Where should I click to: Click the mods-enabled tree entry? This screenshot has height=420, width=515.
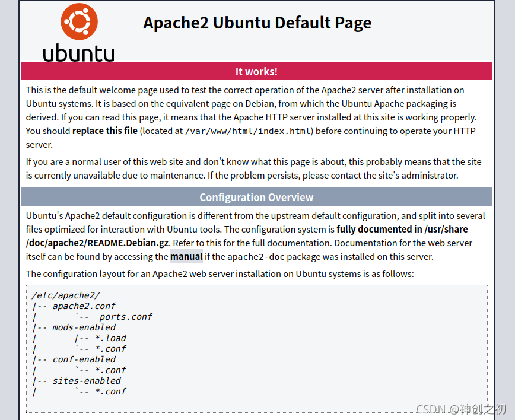tap(84, 327)
